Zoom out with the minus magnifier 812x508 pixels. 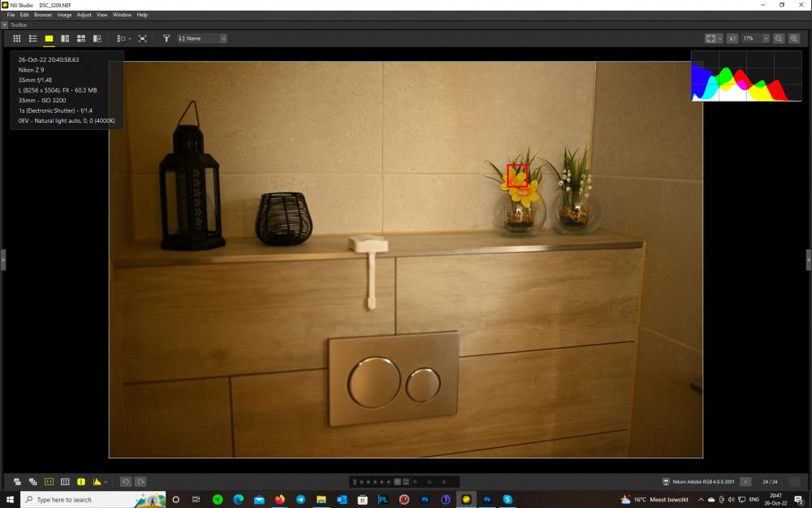click(x=779, y=38)
